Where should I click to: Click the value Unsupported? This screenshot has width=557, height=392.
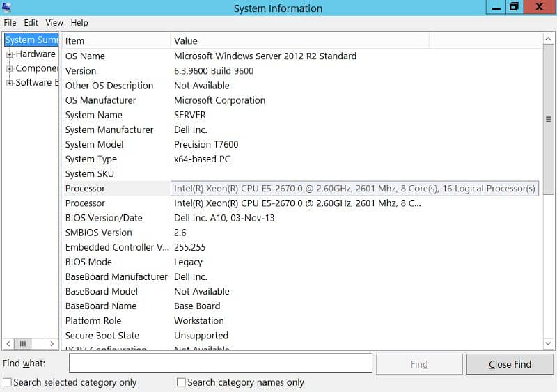(x=201, y=336)
